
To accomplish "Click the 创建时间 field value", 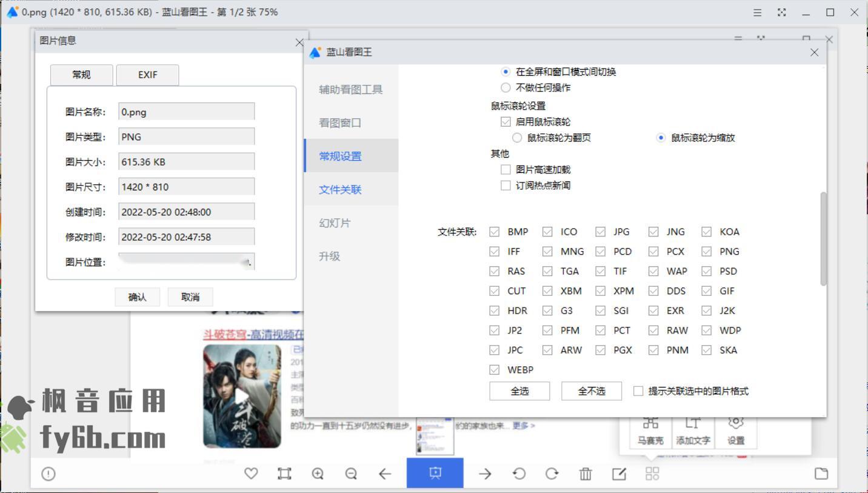I will (x=186, y=212).
